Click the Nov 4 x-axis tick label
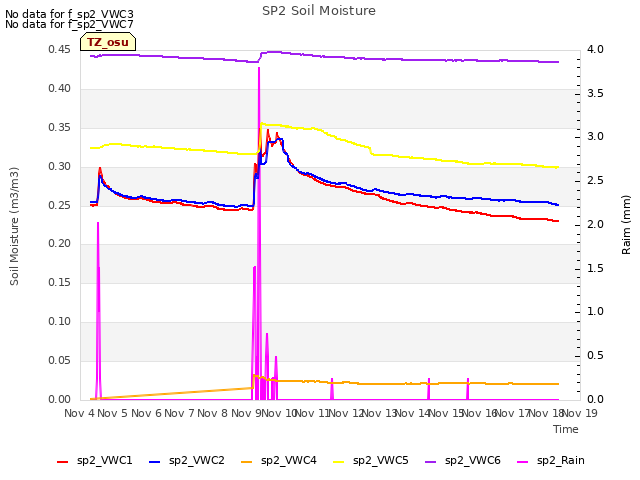640x480 pixels. 79,413
